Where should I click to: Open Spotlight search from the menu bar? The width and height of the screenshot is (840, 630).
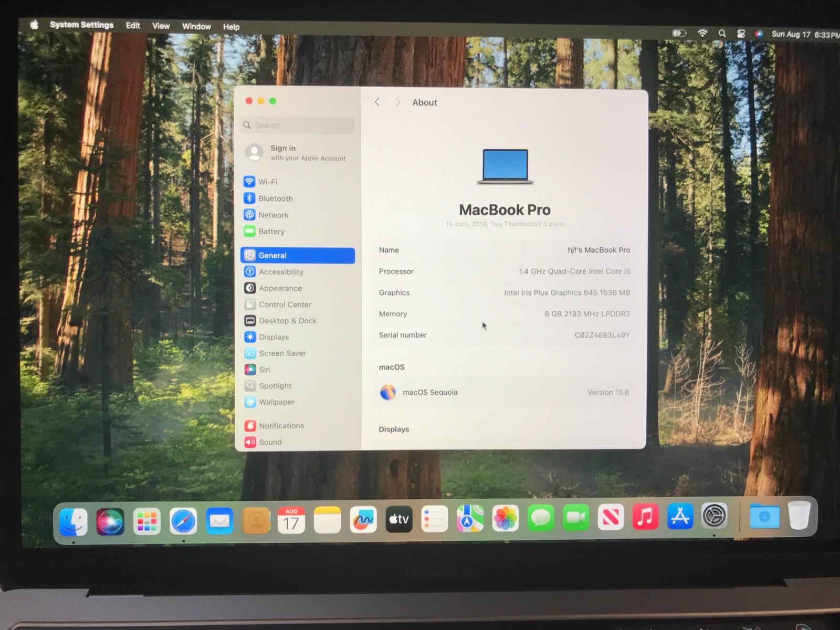click(722, 33)
